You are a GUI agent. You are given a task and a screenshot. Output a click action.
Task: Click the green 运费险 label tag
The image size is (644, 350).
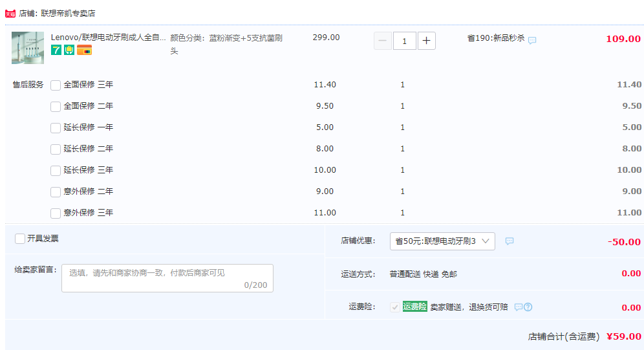(x=415, y=307)
